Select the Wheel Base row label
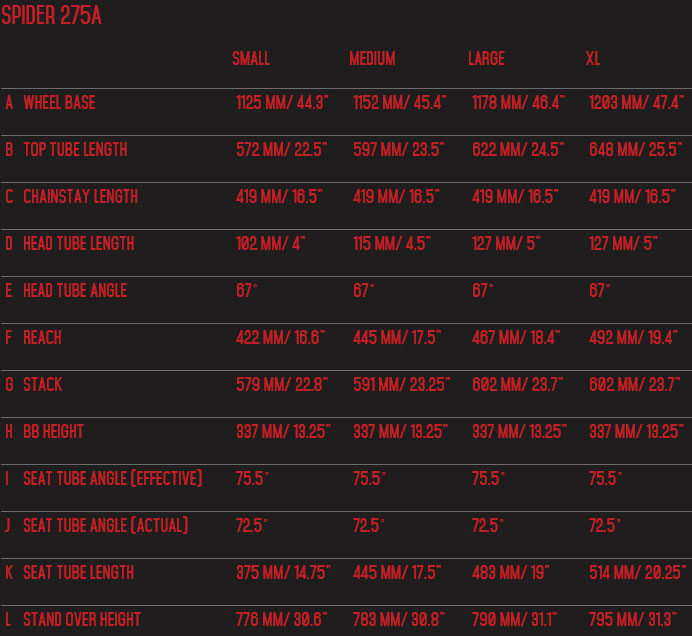 click(59, 103)
